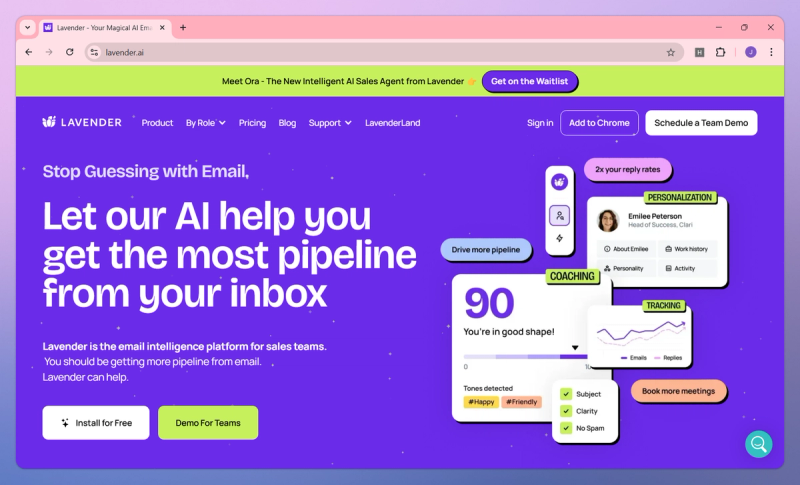Click the #Friendly tone tag
Screen dimensions: 800x485
pyautogui.click(x=521, y=402)
